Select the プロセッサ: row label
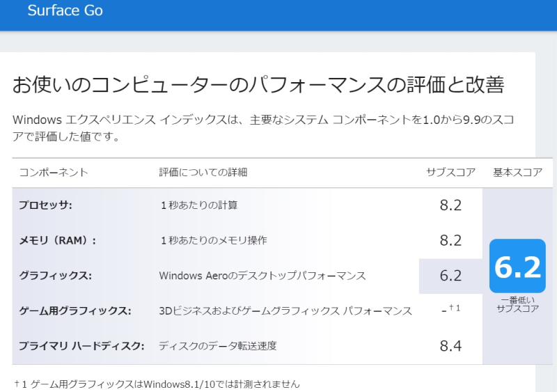Viewport: 557px width, 392px height. (x=45, y=205)
